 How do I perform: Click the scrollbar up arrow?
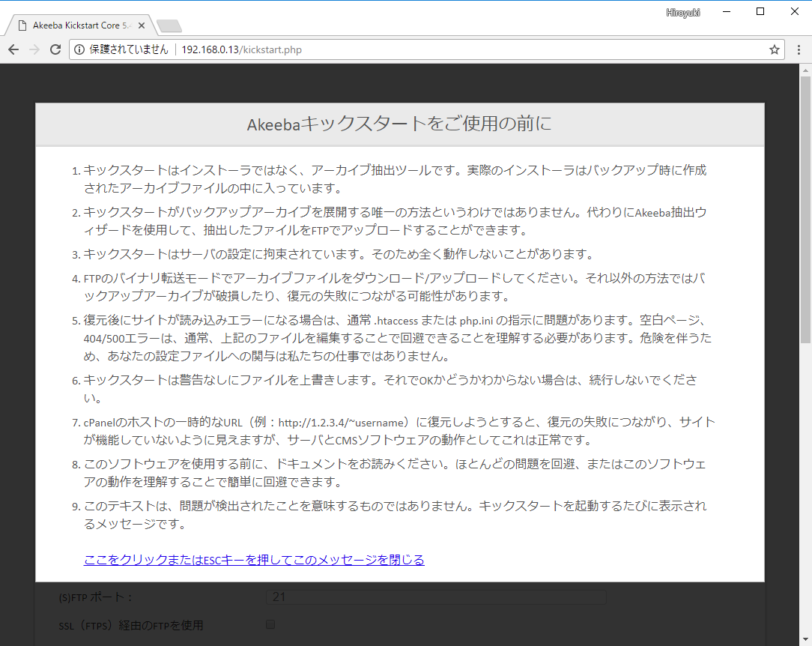click(x=805, y=70)
